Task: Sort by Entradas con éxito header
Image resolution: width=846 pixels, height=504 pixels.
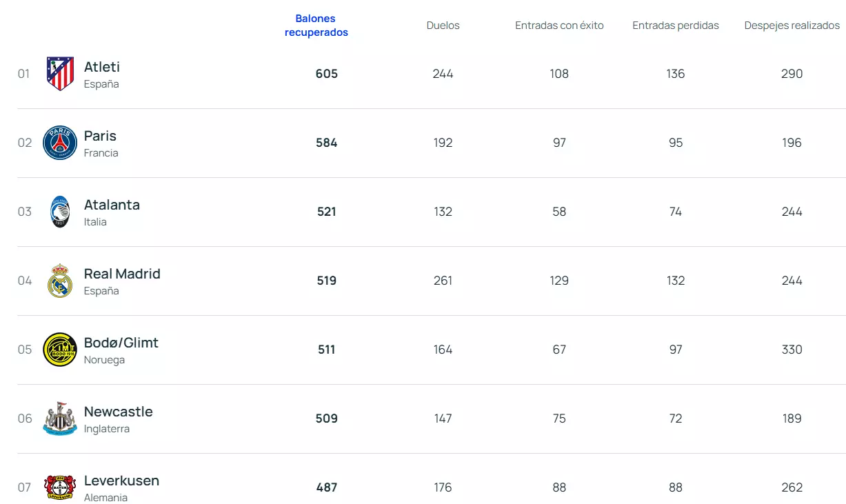Action: coord(559,26)
